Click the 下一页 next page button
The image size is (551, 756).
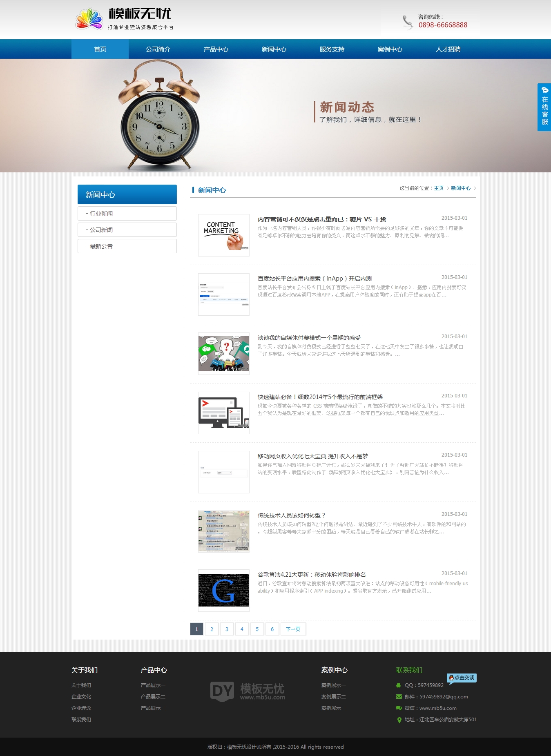tap(293, 629)
